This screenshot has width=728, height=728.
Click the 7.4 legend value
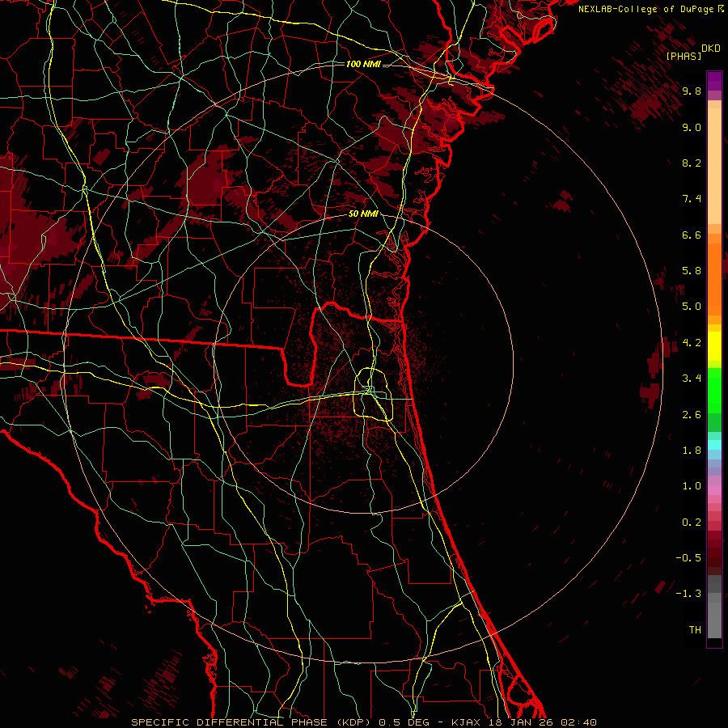click(x=692, y=199)
